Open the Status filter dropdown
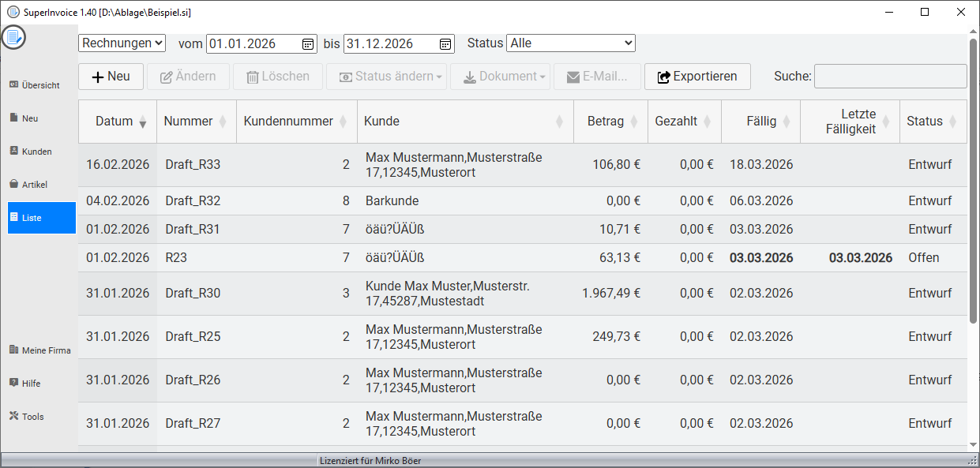 tap(570, 43)
